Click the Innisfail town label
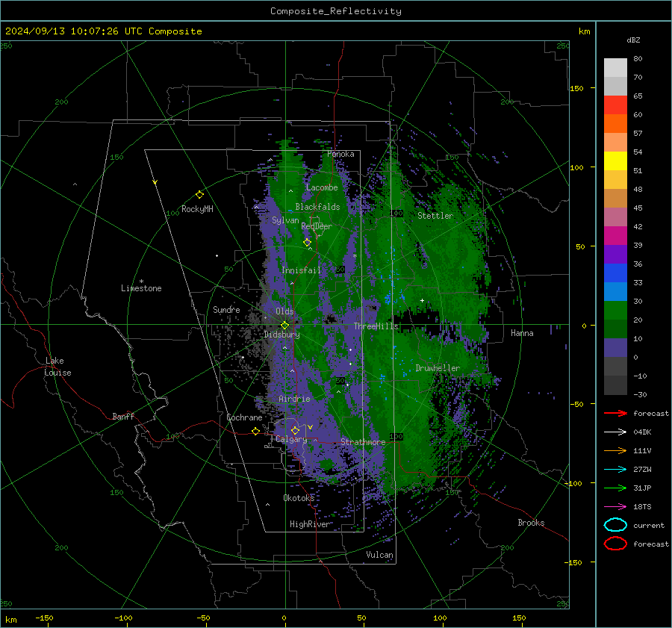Screen dimensions: 672x628 301,270
